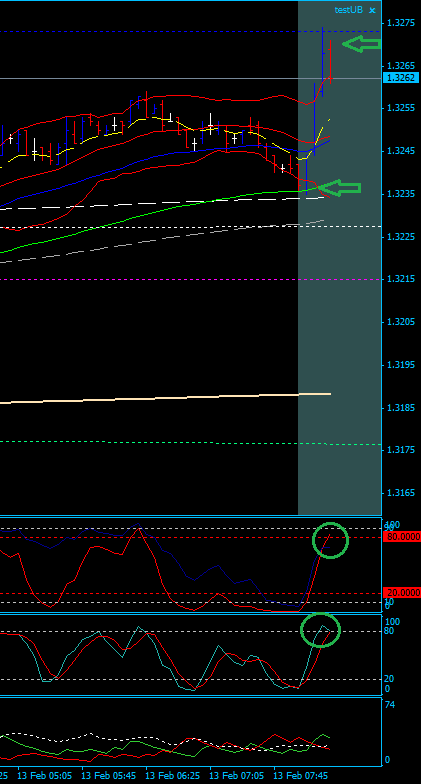The height and width of the screenshot is (784, 421).
Task: Select the testUB expert name label
Action: tap(349, 10)
